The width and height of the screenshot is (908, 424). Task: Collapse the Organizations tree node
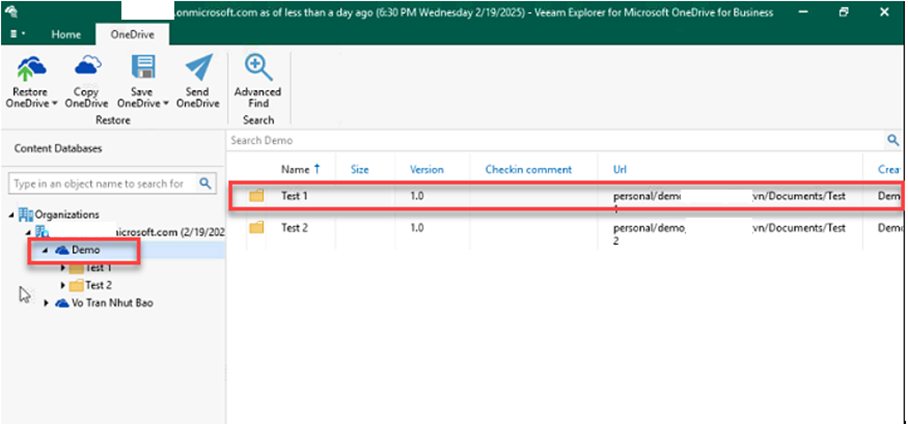pos(12,215)
